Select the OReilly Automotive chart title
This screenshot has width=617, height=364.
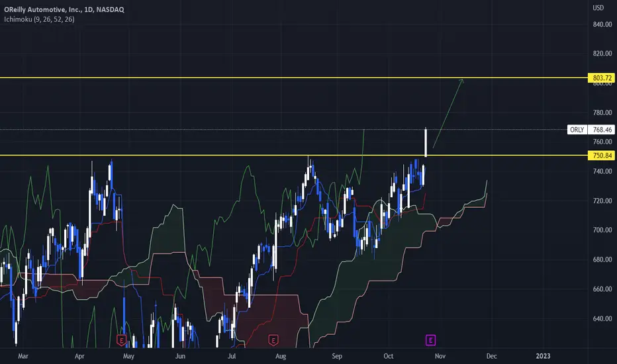(x=64, y=9)
